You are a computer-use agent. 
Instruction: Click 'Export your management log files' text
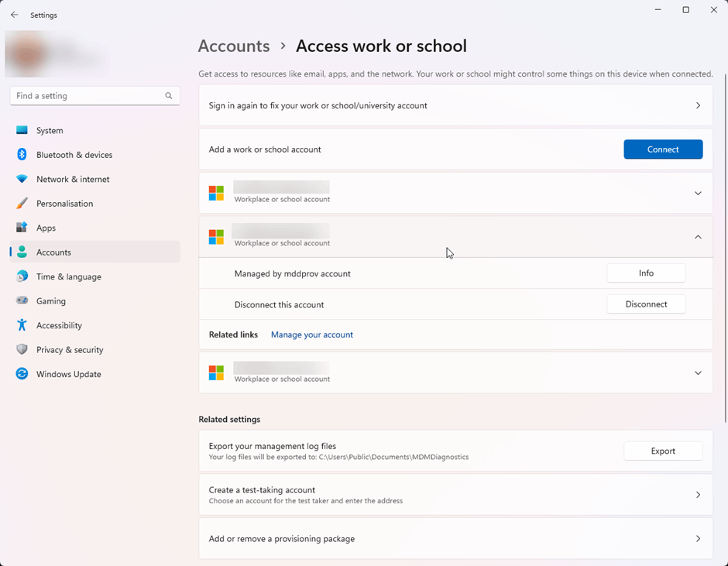(273, 446)
